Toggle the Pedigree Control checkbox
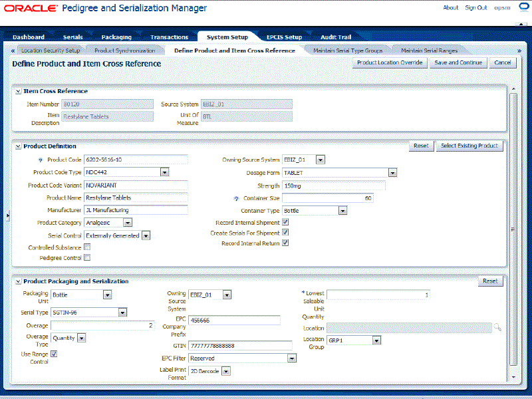The image size is (532, 399). pyautogui.click(x=87, y=257)
